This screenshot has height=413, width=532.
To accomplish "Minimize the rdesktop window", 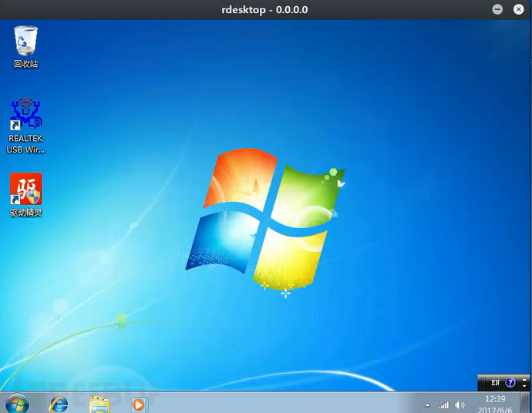I will pyautogui.click(x=497, y=9).
